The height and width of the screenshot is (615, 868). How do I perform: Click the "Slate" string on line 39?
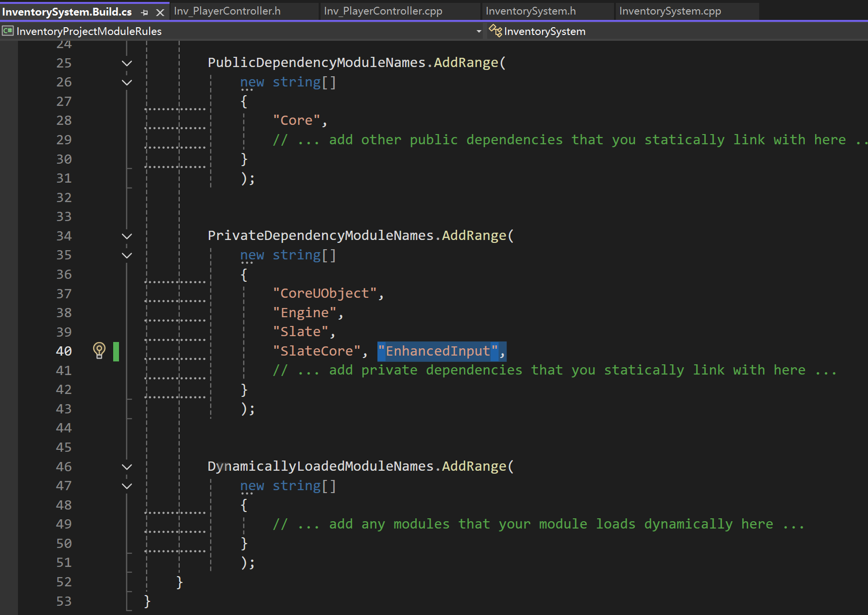pyautogui.click(x=301, y=332)
